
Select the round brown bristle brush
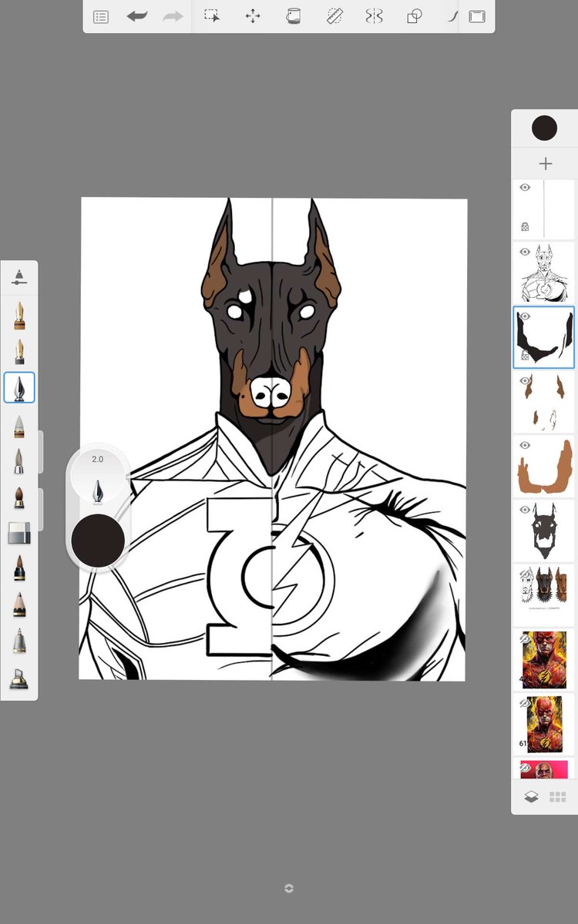(19, 497)
